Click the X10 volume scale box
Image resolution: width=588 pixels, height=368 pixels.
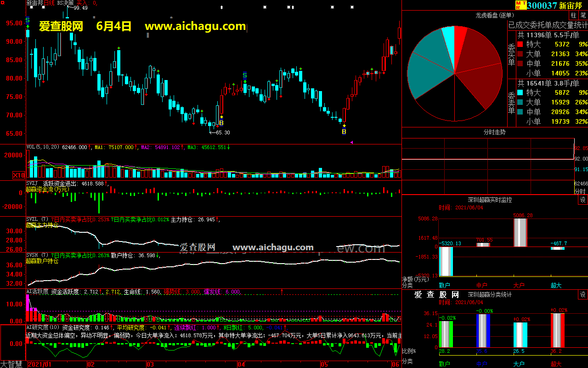pyautogui.click(x=18, y=175)
